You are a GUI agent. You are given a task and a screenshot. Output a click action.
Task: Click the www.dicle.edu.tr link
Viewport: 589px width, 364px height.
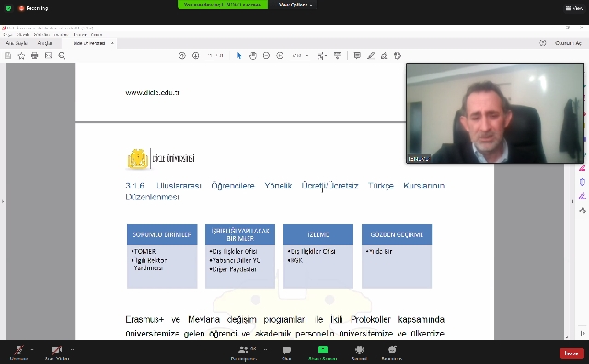153,92
